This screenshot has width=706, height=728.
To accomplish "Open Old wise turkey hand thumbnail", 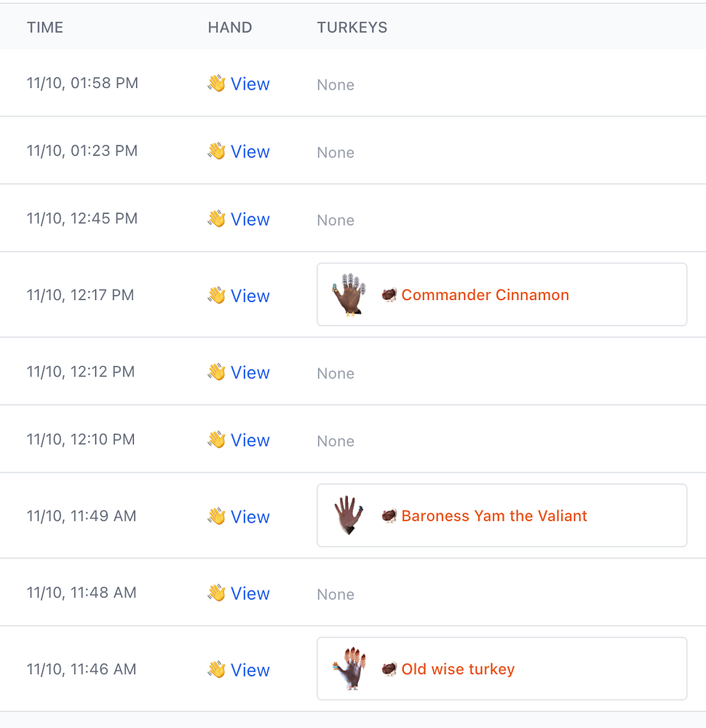I will tap(349, 668).
